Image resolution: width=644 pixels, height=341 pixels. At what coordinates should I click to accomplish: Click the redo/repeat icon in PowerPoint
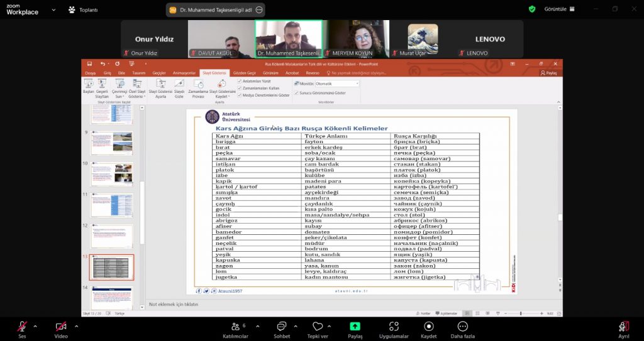(118, 64)
